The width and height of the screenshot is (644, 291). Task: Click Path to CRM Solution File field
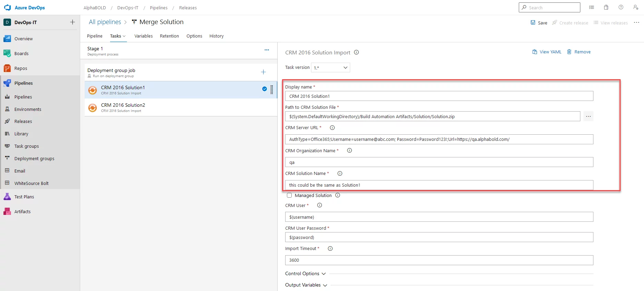(432, 116)
